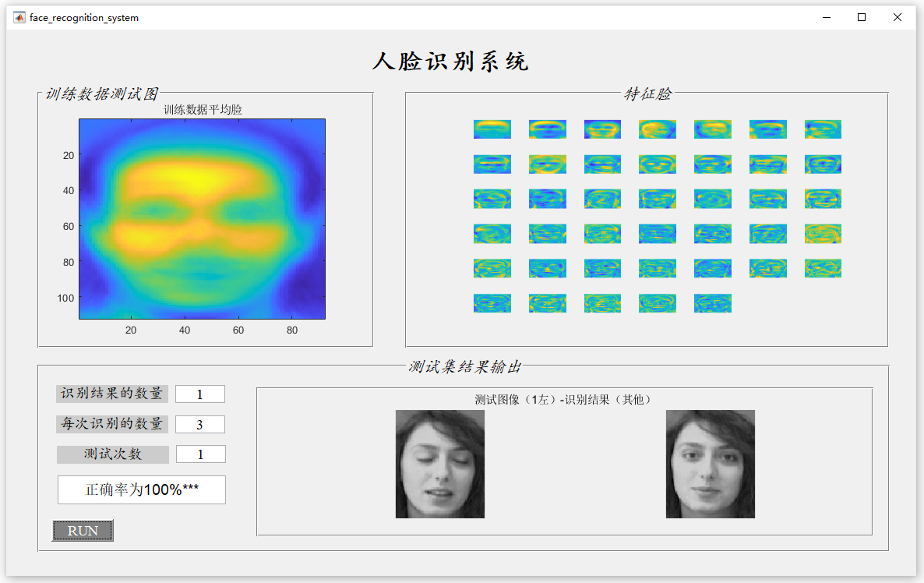Image resolution: width=924 pixels, height=583 pixels.
Task: Click the training data mean face plot
Action: click(202, 219)
